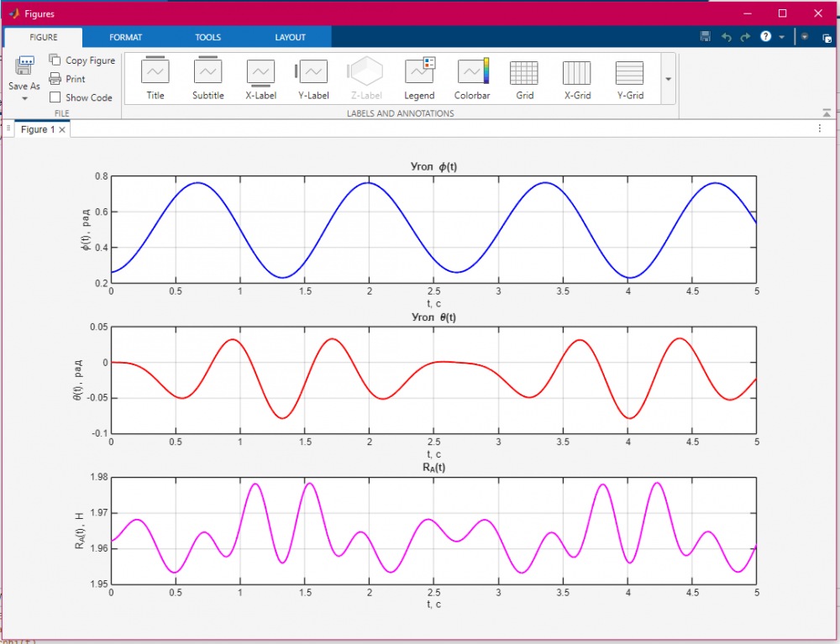Open the Help dropdown arrow

tap(782, 38)
